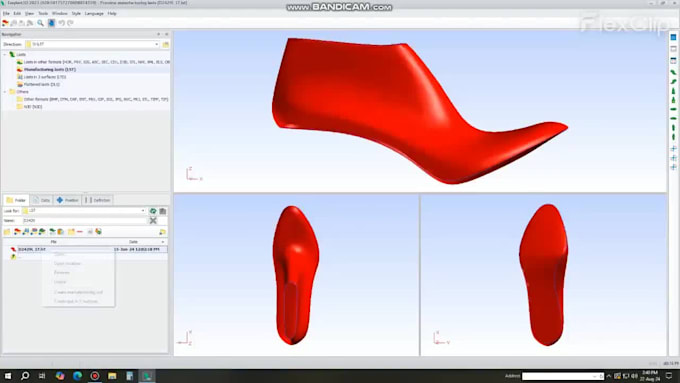Screen dimensions: 680x383
Task: Click the redo arrow icon
Action: [x=70, y=23]
